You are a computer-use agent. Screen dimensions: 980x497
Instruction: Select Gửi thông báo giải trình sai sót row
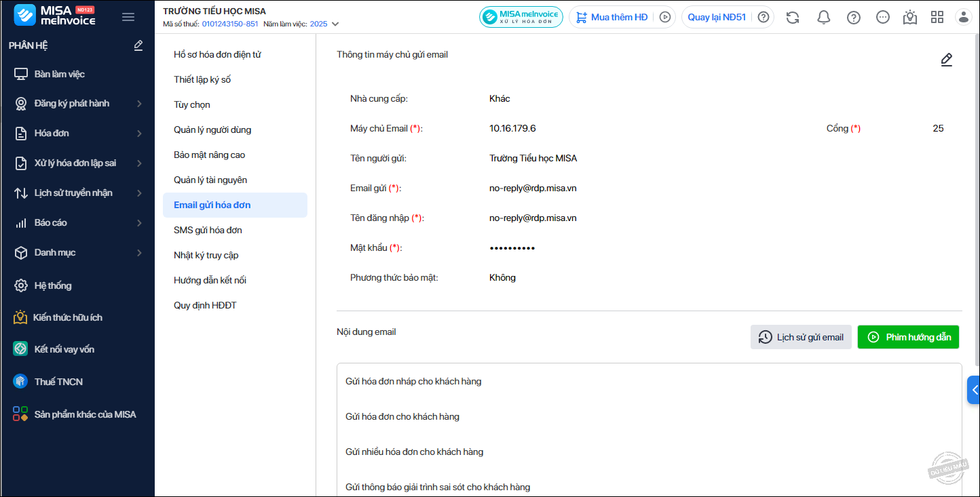tap(649, 487)
